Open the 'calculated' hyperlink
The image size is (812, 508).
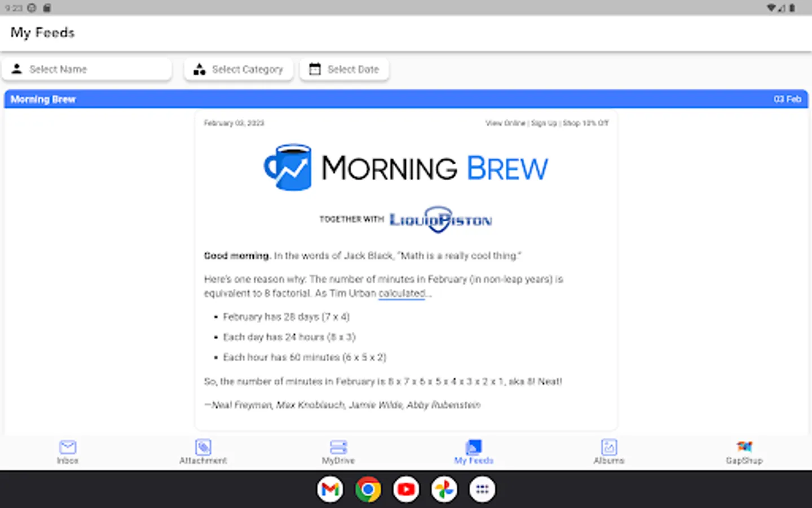(x=401, y=294)
